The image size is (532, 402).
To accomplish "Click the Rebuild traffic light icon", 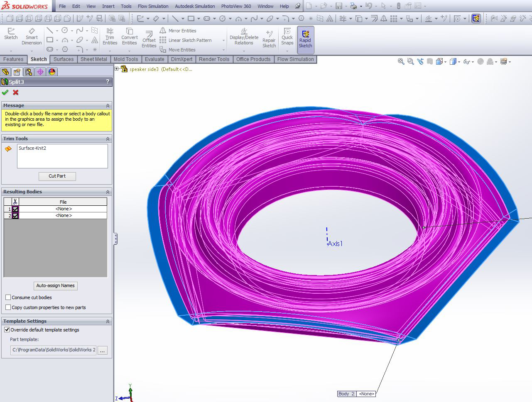I will [x=398, y=6].
